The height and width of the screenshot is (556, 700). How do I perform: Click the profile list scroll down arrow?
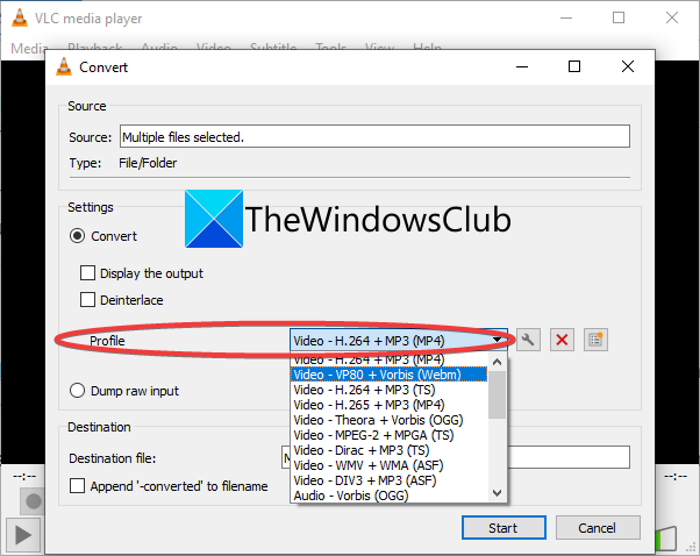(x=497, y=493)
